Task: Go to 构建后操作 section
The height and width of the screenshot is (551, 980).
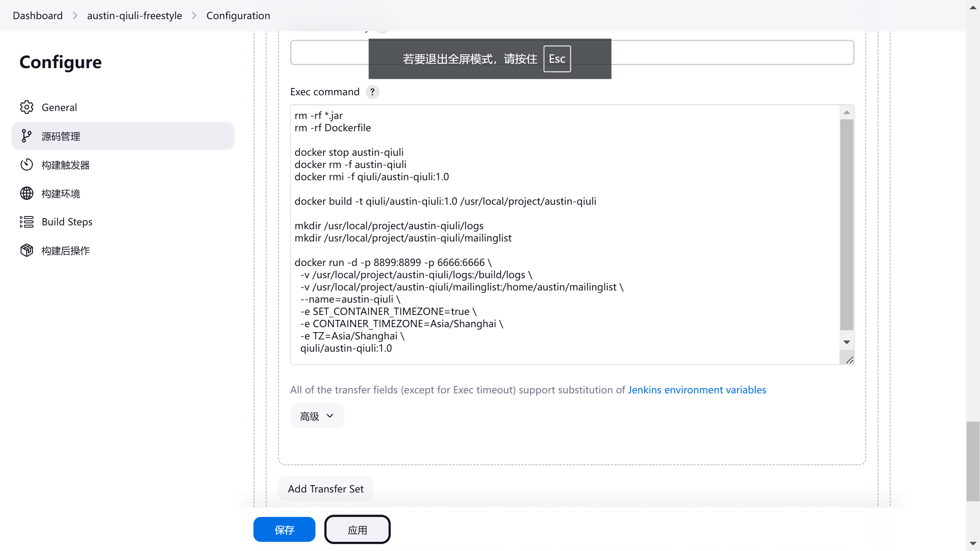Action: tap(65, 251)
